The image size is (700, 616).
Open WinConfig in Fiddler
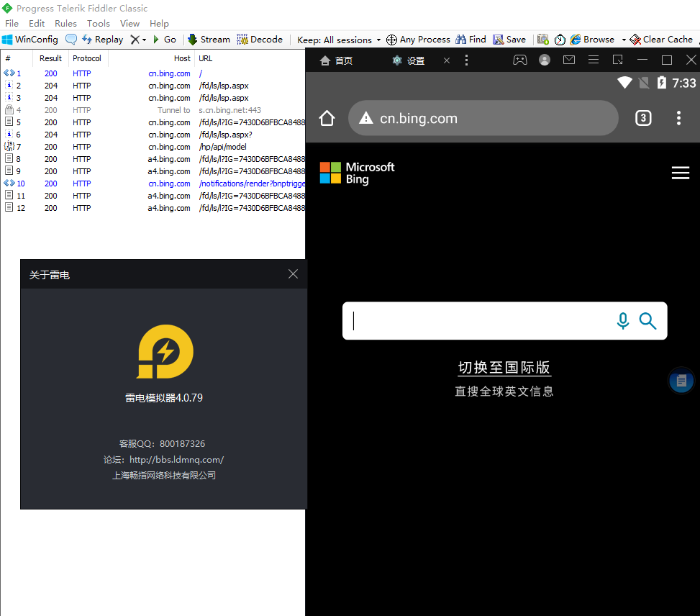(29, 39)
